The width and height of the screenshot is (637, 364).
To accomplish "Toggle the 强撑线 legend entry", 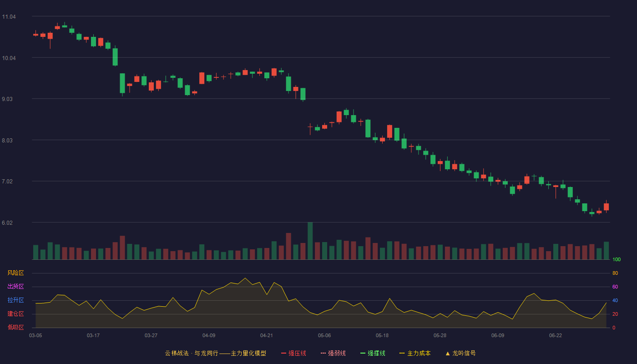I will (x=373, y=353).
